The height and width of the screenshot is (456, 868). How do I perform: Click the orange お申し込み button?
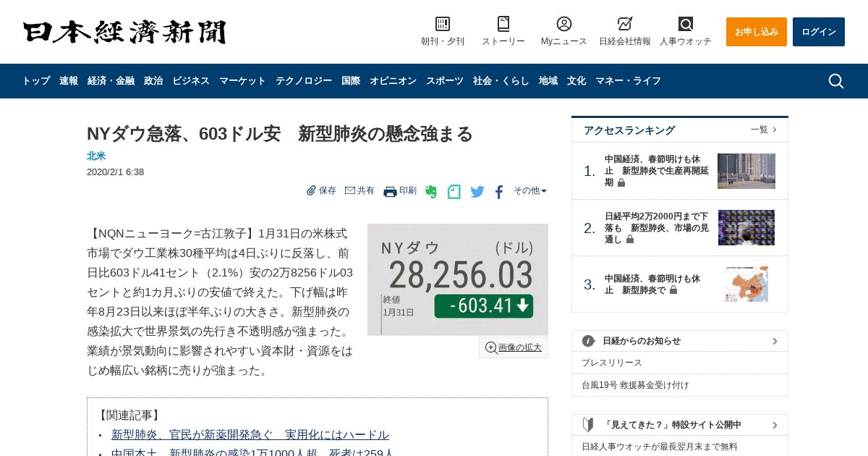[757, 32]
